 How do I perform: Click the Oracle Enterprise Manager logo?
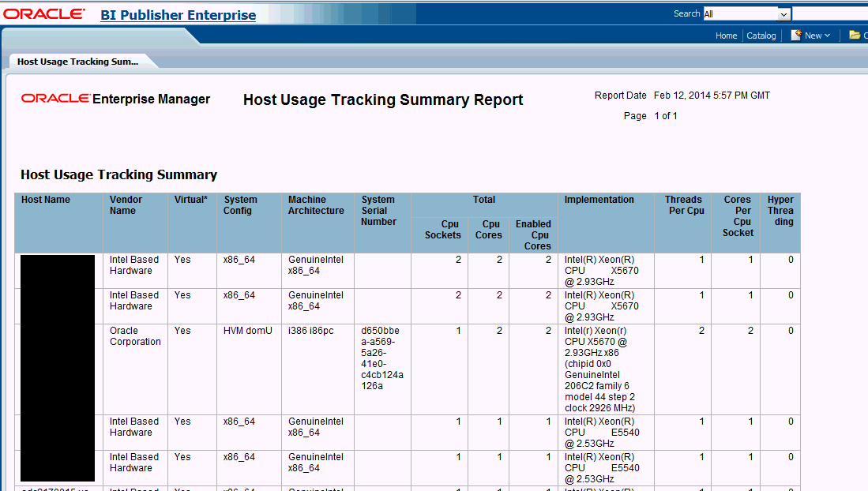click(115, 99)
